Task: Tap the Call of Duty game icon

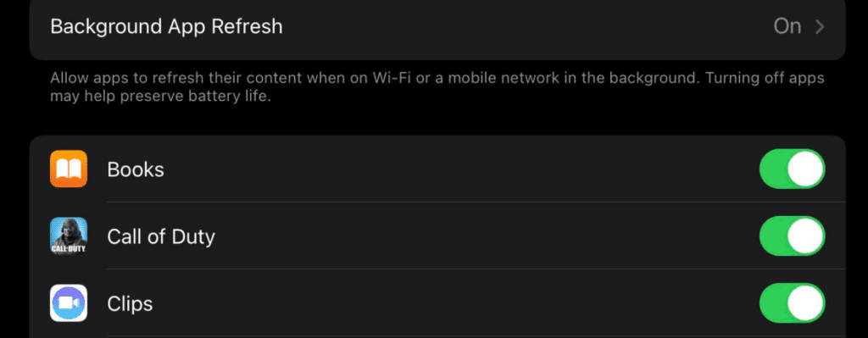Action: coord(69,236)
